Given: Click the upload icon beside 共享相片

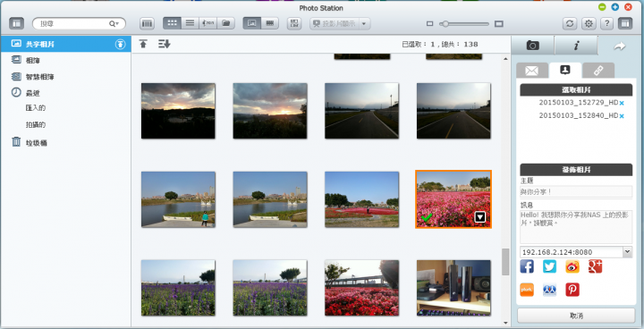Looking at the screenshot, I should coord(120,45).
